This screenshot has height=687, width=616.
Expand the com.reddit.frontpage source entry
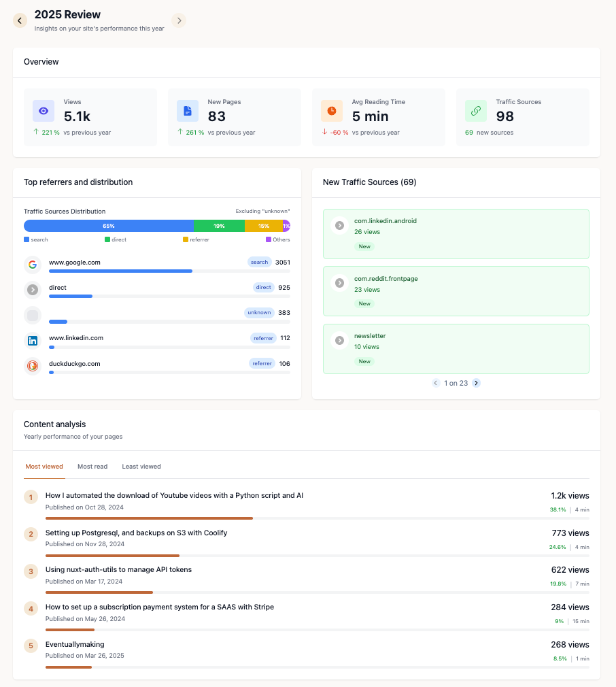point(339,282)
